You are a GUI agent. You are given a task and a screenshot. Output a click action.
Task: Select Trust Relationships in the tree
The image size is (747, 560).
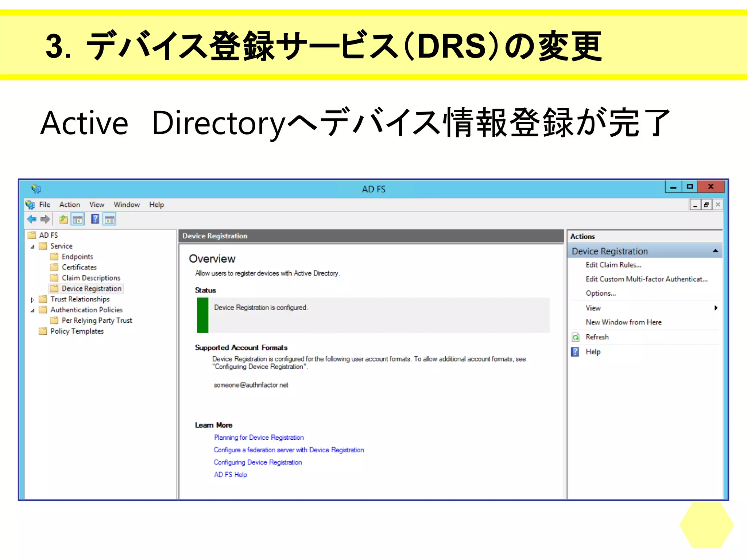[x=80, y=299]
